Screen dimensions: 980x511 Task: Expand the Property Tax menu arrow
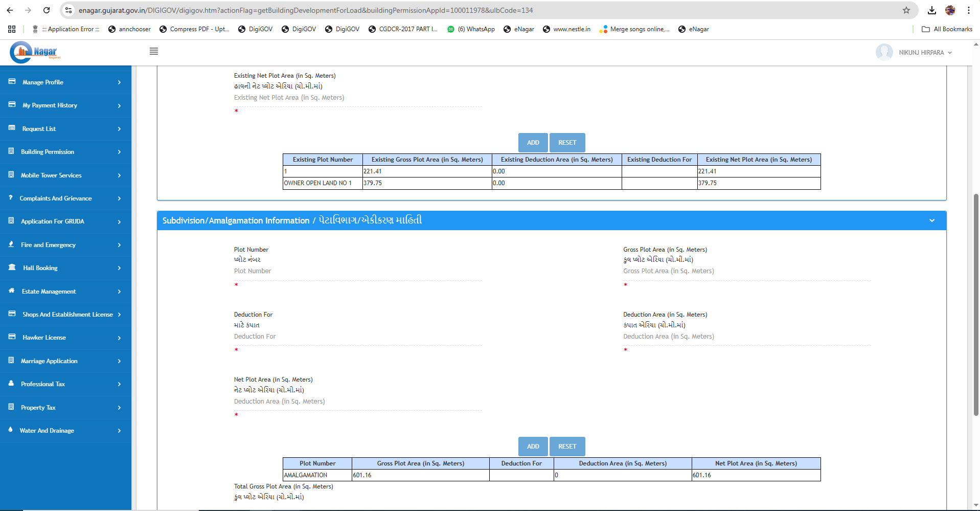[119, 408]
